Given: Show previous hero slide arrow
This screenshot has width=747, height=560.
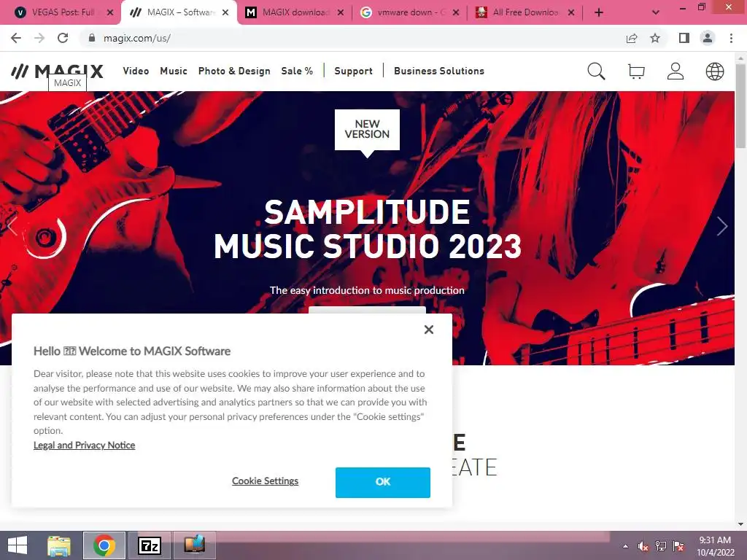Looking at the screenshot, I should (12, 226).
